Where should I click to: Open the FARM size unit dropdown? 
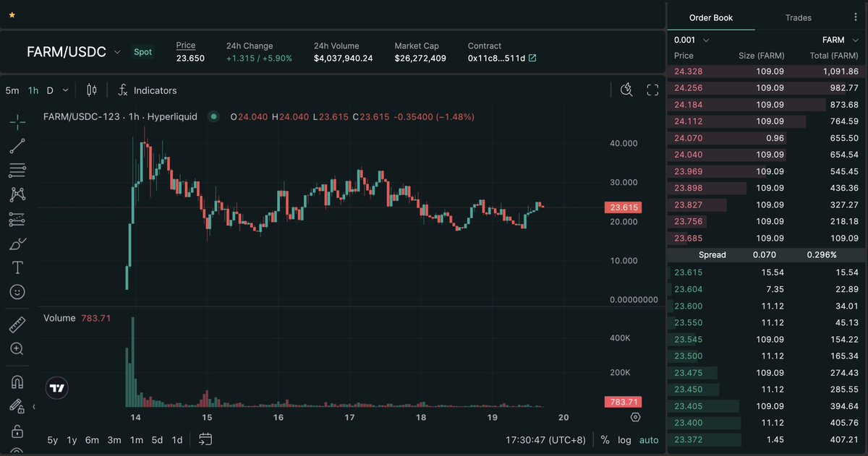click(x=839, y=40)
